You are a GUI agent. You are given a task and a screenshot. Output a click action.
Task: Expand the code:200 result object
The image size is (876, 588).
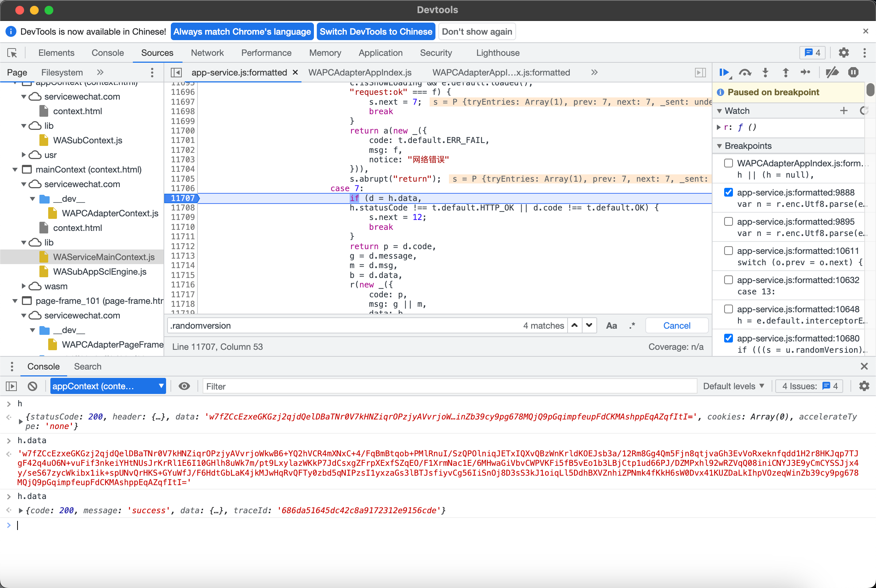(21, 510)
